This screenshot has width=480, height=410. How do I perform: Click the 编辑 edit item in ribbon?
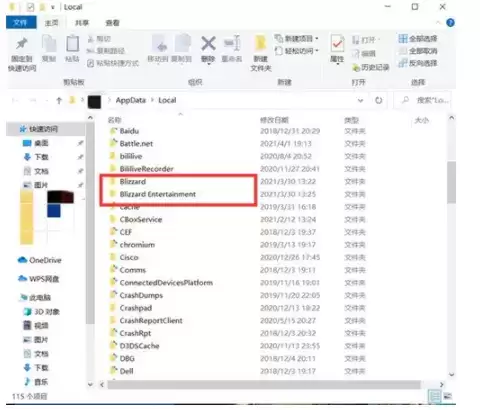point(364,54)
